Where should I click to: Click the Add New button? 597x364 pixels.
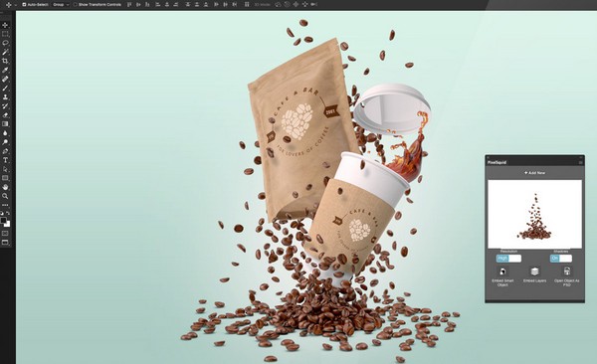[x=534, y=173]
